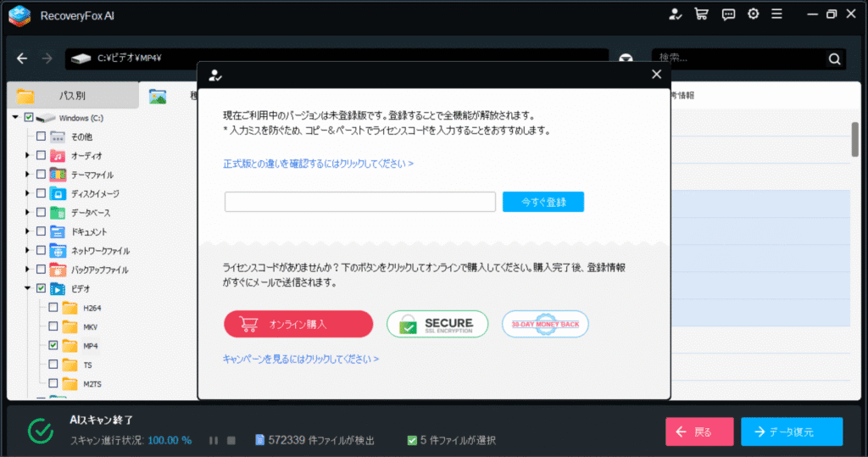Viewport: 868px width, 457px height.
Task: Click the MKV folder icon
Action: (70, 326)
